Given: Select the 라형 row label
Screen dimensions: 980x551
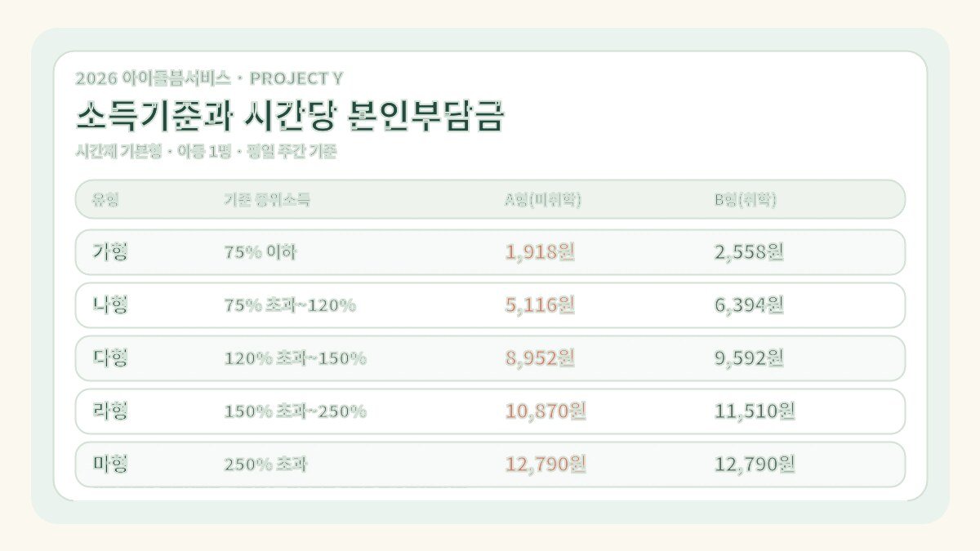Looking at the screenshot, I should (110, 411).
